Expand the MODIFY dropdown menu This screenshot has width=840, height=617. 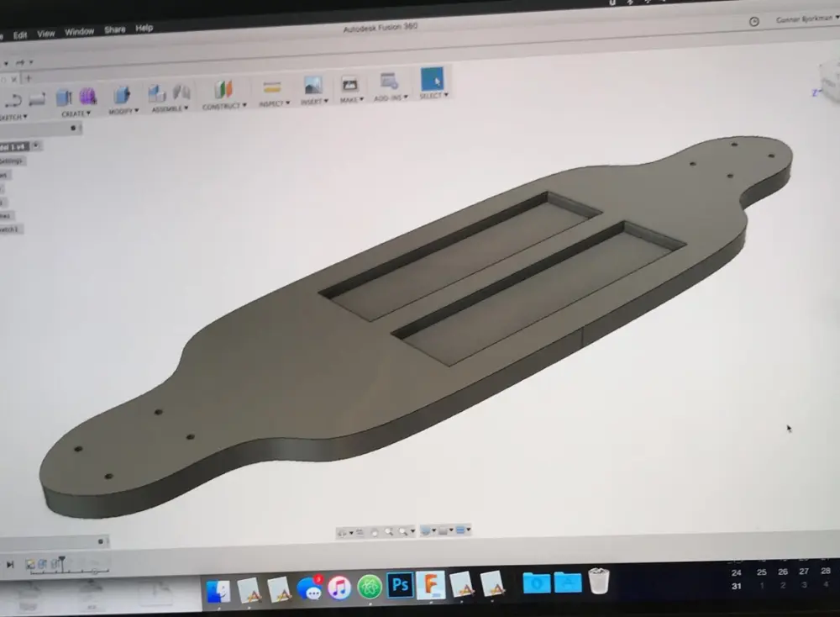[x=123, y=111]
